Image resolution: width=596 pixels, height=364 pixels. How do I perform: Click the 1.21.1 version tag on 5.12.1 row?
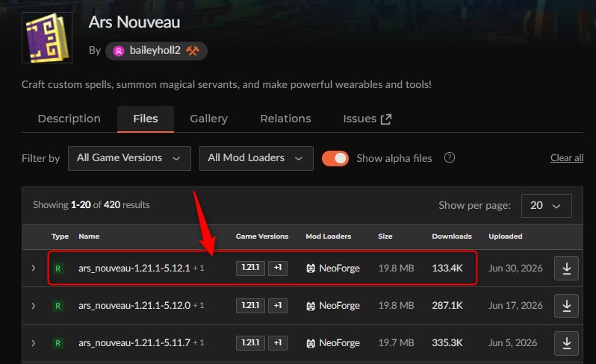250,268
